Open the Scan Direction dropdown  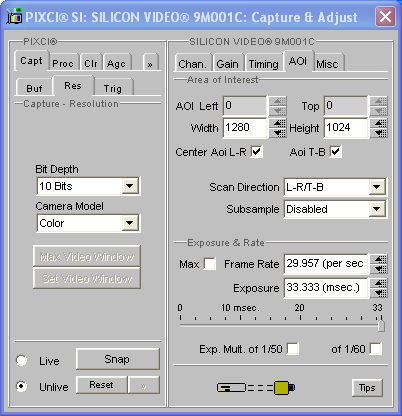(377, 187)
